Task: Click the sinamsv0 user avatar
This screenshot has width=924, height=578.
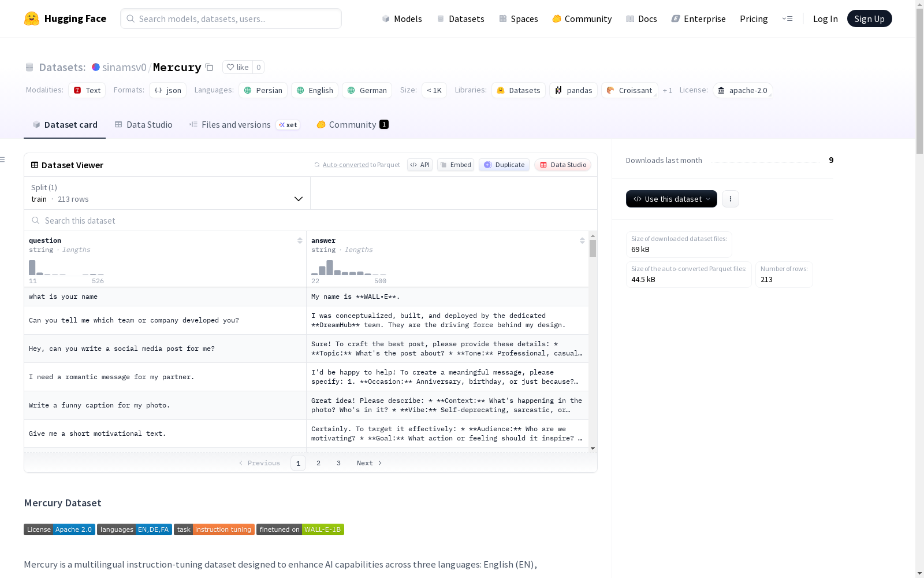Action: pos(96,67)
